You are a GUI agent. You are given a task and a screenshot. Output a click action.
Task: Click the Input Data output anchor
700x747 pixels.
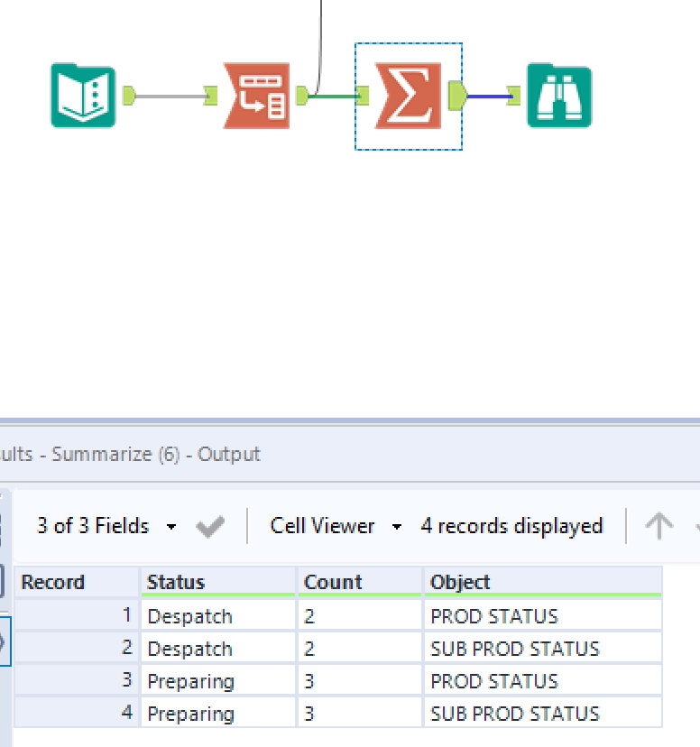128,95
